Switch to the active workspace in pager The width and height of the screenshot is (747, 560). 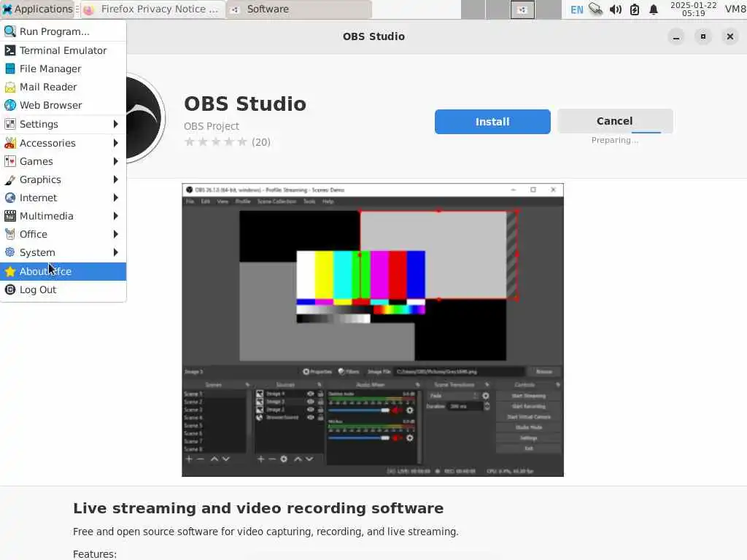[522, 9]
